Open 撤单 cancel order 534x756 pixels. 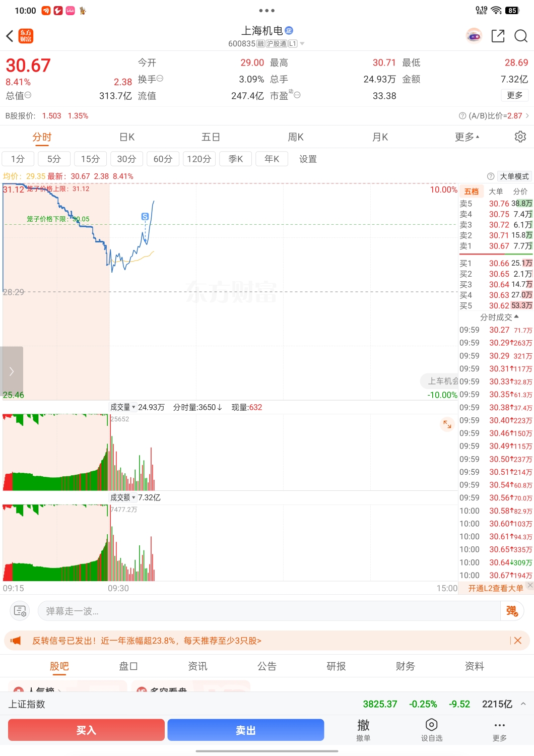(x=363, y=730)
